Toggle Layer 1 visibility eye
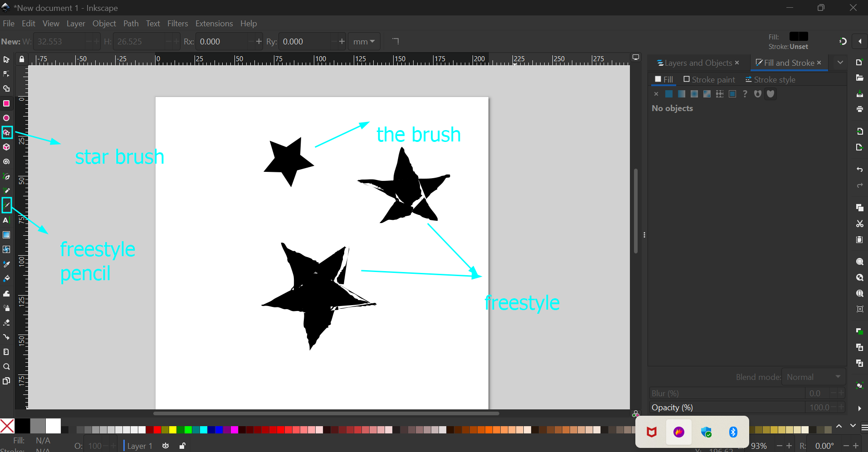This screenshot has width=868, height=452. click(x=166, y=446)
